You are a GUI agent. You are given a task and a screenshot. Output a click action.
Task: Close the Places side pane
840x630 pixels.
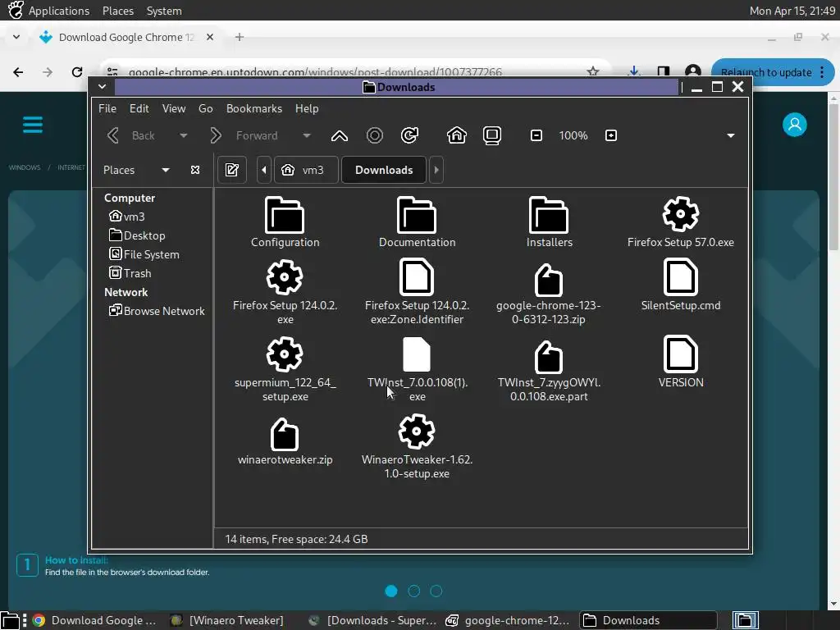195,170
